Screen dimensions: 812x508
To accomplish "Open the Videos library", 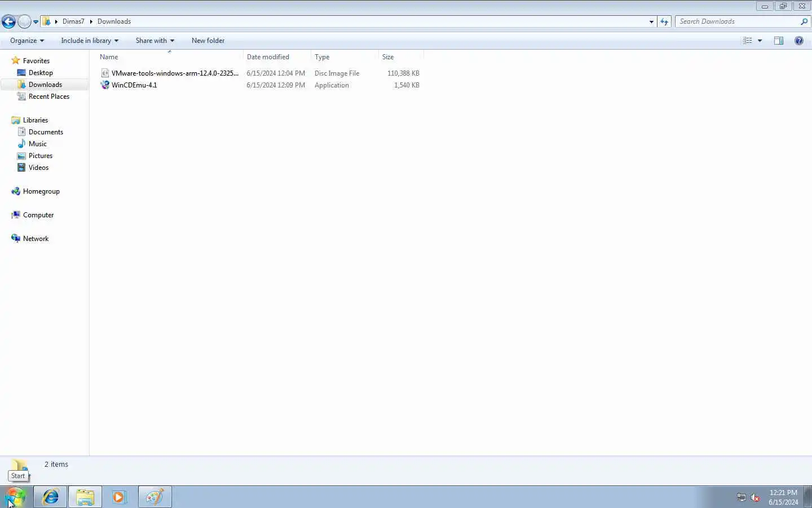I will pos(38,168).
